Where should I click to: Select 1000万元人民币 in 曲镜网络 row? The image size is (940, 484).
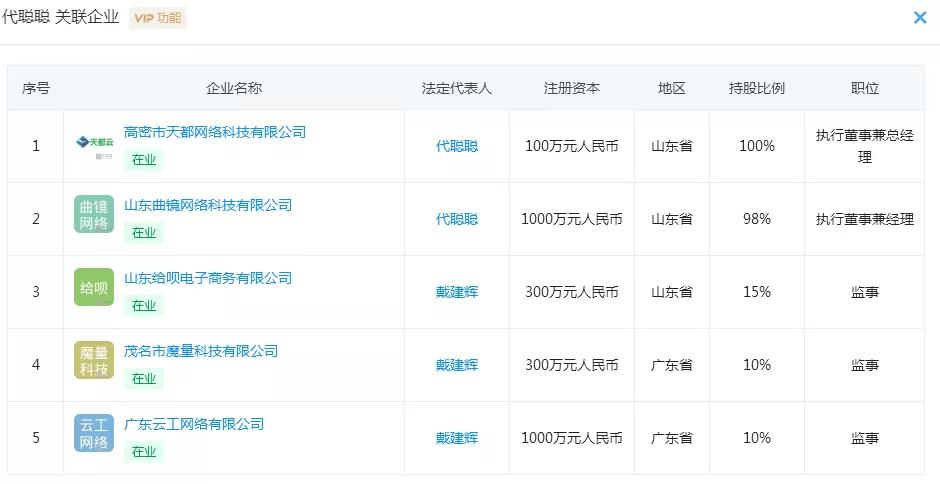[x=572, y=220]
